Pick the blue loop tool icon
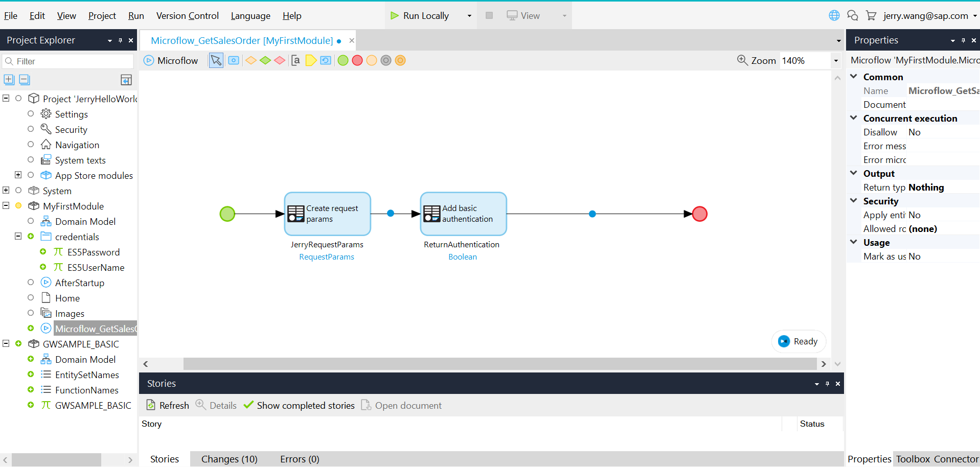Screen dimensions: 980x467 326,60
